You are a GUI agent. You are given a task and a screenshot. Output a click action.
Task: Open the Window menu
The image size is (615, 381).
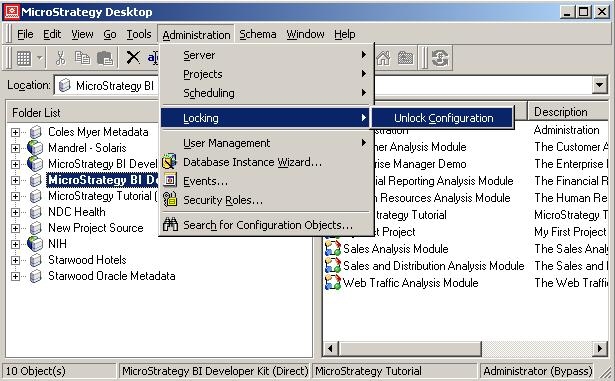[305, 35]
